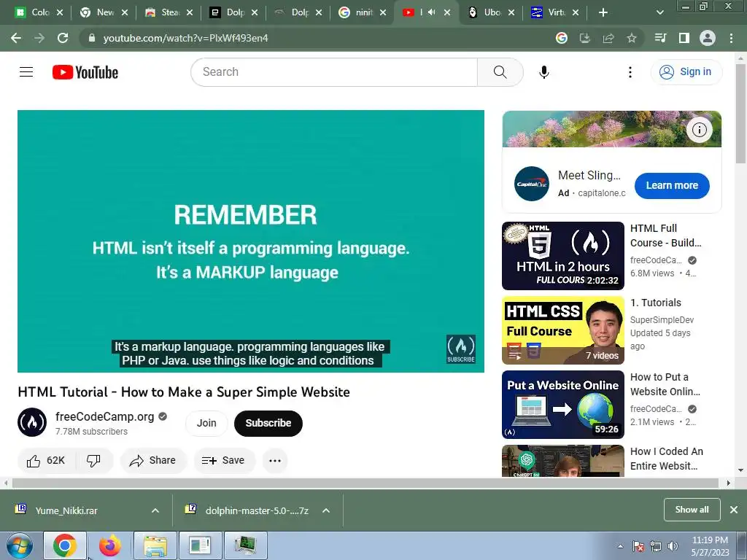Reload the current page

(63, 38)
